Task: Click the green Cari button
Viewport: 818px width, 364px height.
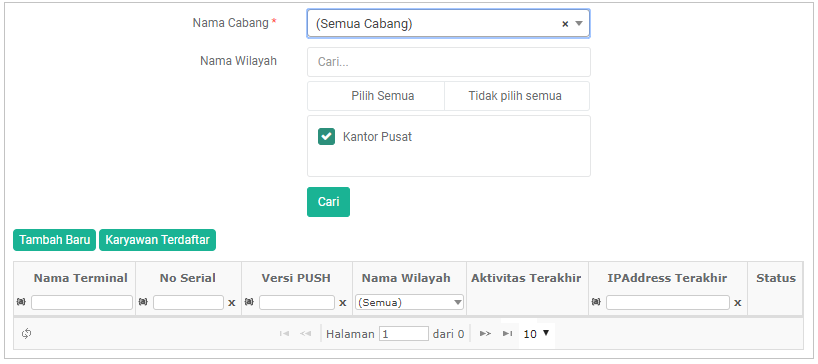Action: 328,202
